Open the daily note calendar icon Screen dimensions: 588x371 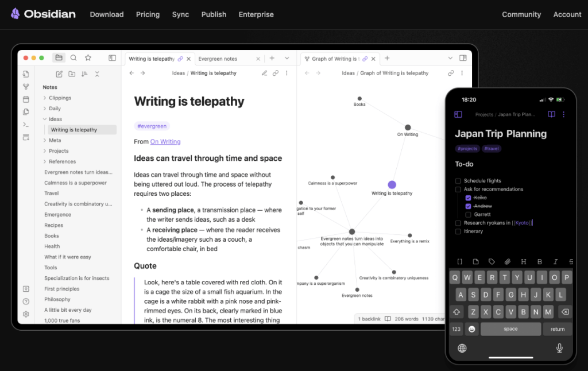pos(26,99)
